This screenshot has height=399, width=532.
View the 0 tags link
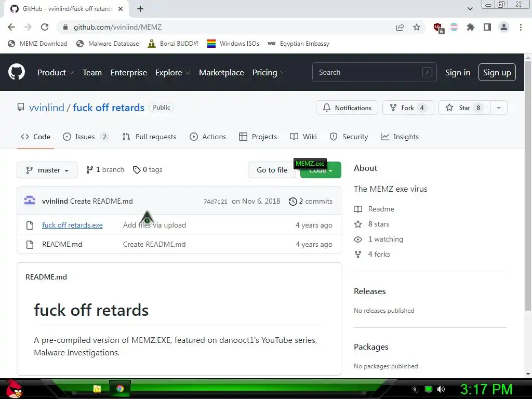tap(148, 170)
